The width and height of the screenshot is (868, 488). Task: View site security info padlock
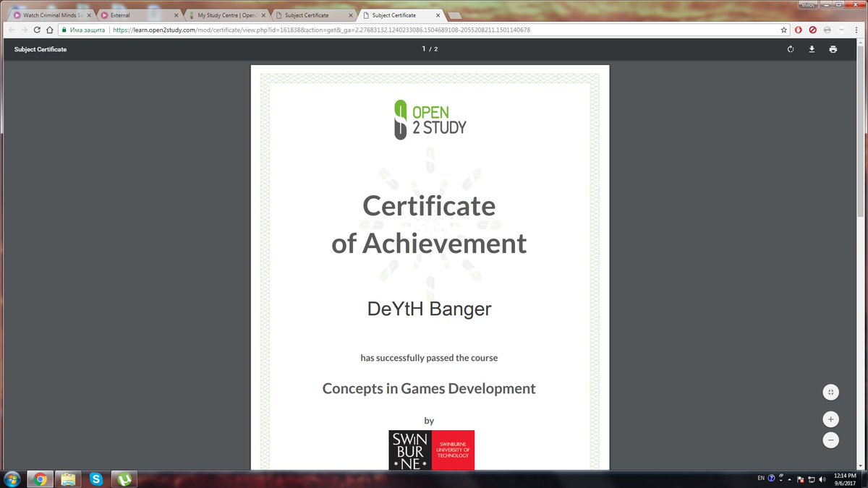tap(64, 30)
